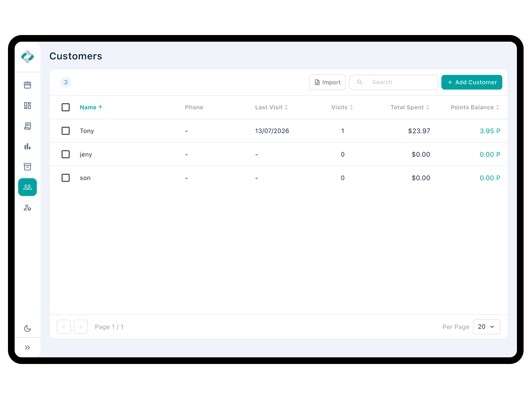Select the highlighted customers icon in sidebar
Screen dimensions: 532x399
(27, 187)
